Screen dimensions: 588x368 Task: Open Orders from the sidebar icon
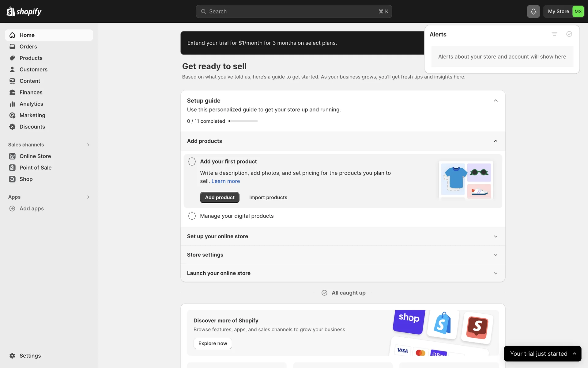(x=12, y=47)
